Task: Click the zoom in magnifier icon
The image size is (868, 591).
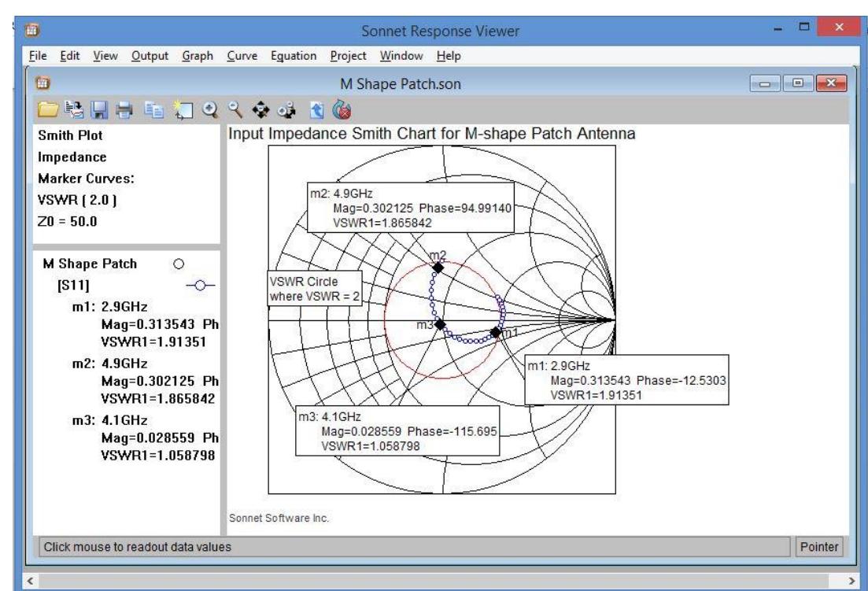Action: pos(210,110)
